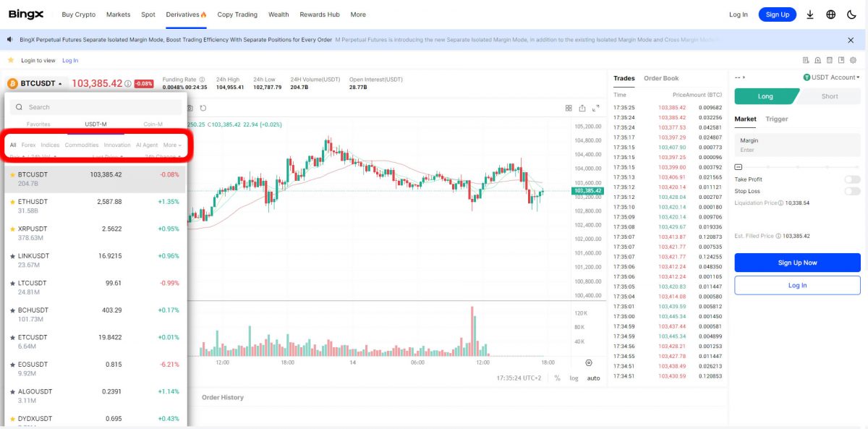Viewport: 868px width, 429px height.
Task: Switch to dark mode moon icon
Action: tap(851, 14)
